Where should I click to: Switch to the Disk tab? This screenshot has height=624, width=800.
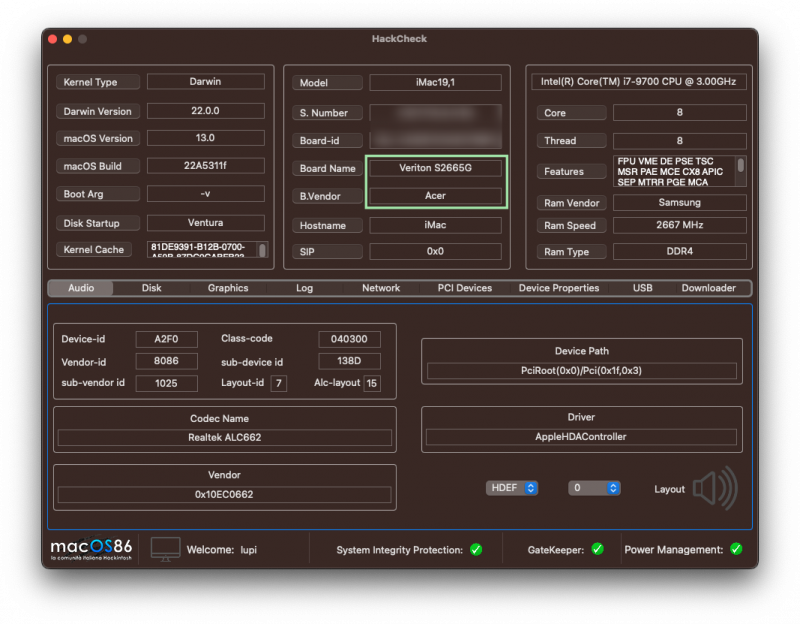(x=151, y=288)
